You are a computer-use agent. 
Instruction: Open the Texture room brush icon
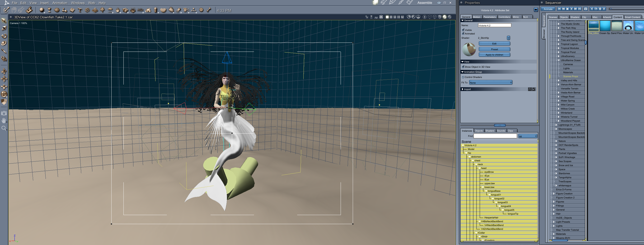[x=401, y=3]
